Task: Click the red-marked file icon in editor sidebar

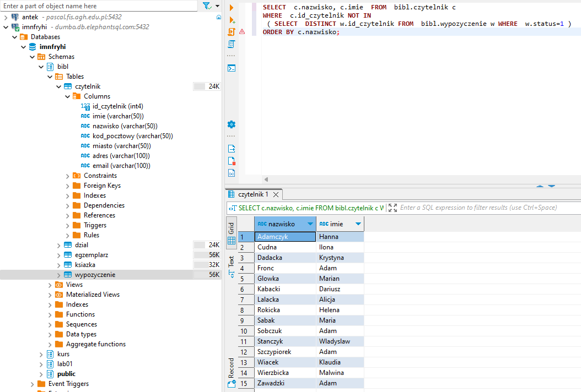Action: click(x=232, y=161)
